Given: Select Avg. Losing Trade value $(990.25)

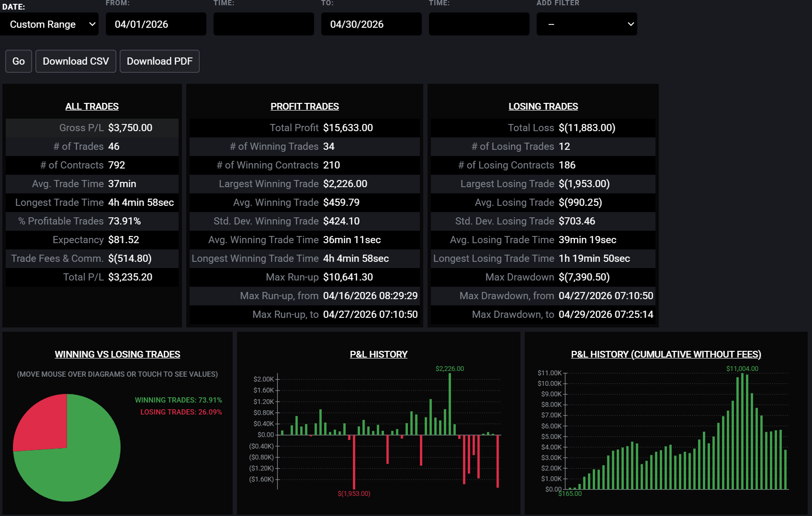Looking at the screenshot, I should point(580,202).
